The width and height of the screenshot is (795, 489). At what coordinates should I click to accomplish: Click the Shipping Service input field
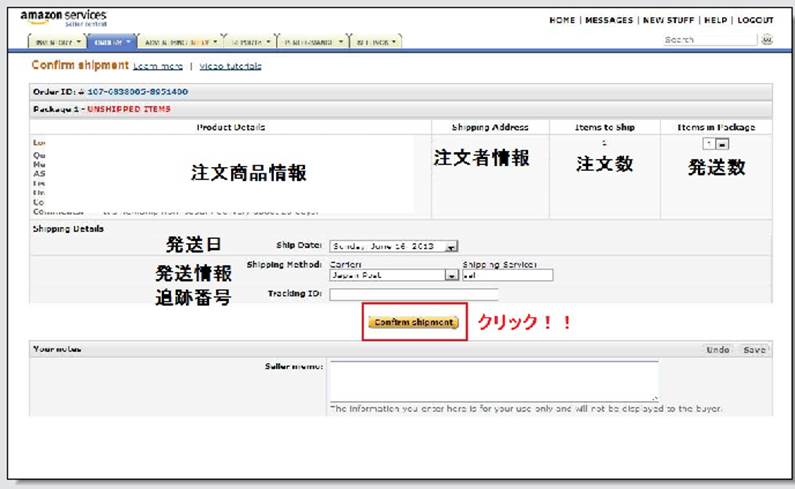point(507,275)
